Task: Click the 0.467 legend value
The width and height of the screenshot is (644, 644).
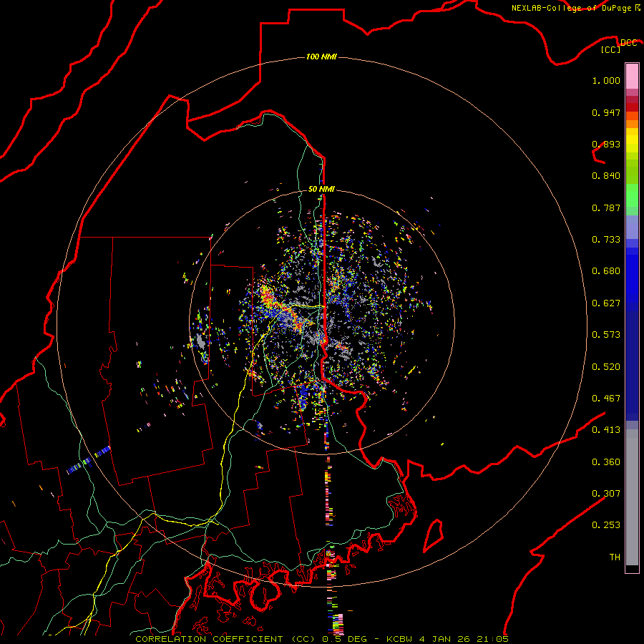Action: [x=606, y=399]
